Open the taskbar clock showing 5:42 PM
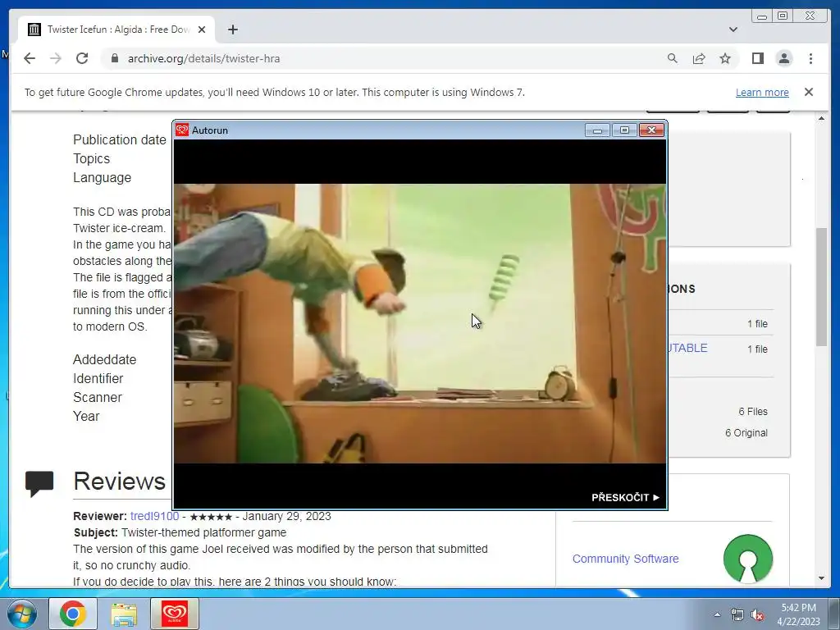The height and width of the screenshot is (630, 840). click(x=798, y=614)
